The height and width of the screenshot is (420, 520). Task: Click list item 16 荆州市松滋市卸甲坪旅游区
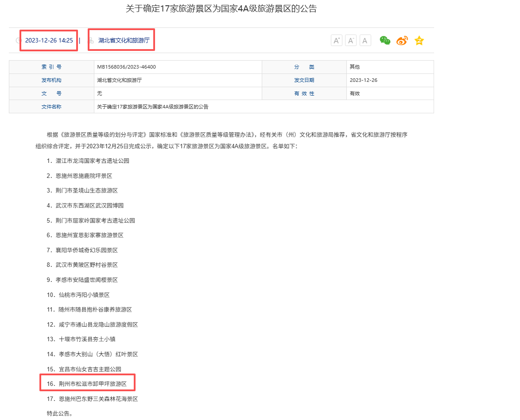tap(93, 384)
